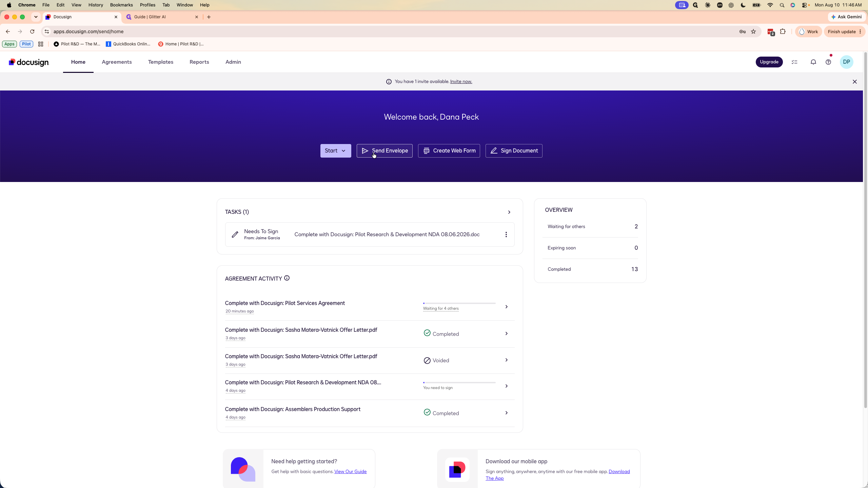
Task: Select the Home tab
Action: point(78,62)
